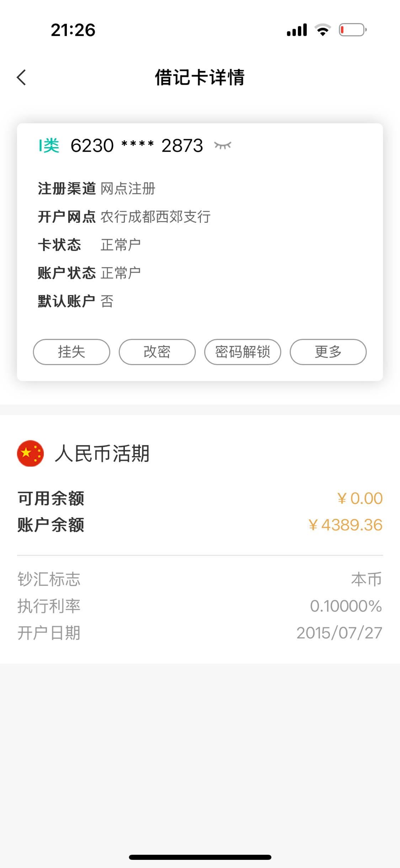Tap the cellular signal bars icon
400x868 pixels.
click(x=297, y=30)
